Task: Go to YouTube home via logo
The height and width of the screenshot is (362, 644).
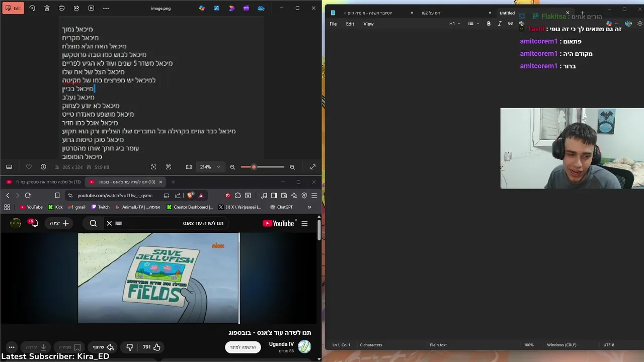Action: click(x=279, y=223)
